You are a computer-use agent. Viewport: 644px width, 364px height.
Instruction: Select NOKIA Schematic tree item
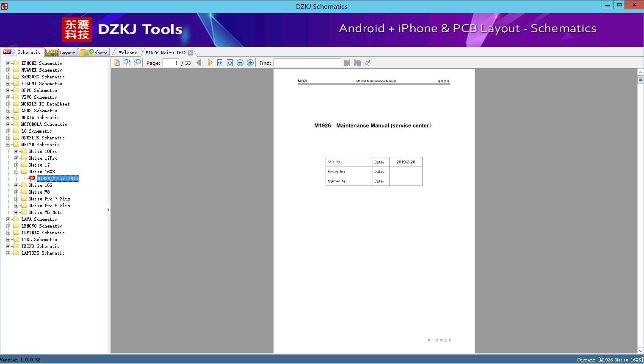click(x=40, y=117)
